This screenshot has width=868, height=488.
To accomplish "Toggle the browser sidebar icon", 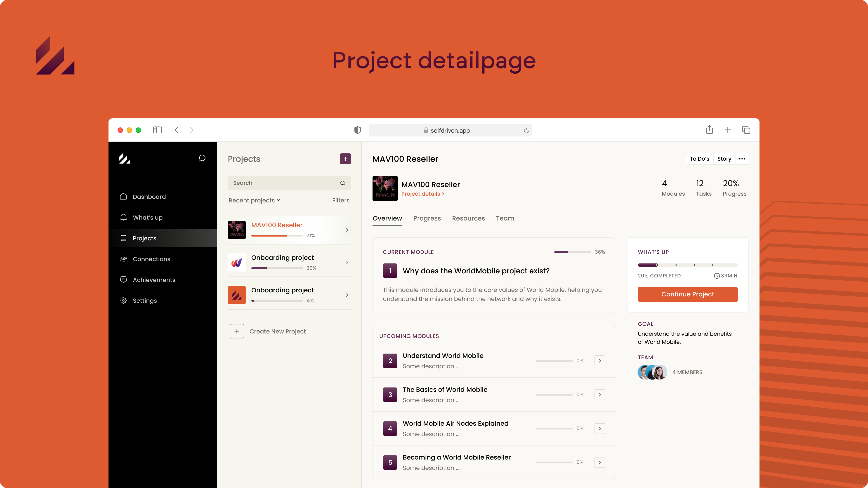I will 157,130.
